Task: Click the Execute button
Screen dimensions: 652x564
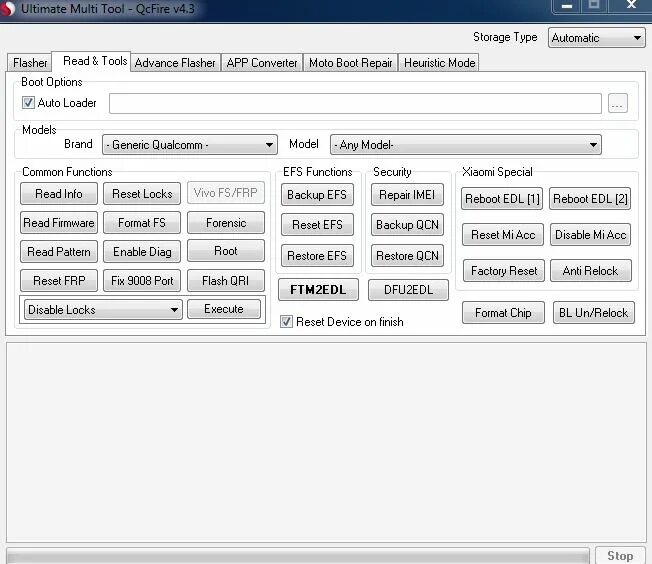Action: tap(224, 309)
